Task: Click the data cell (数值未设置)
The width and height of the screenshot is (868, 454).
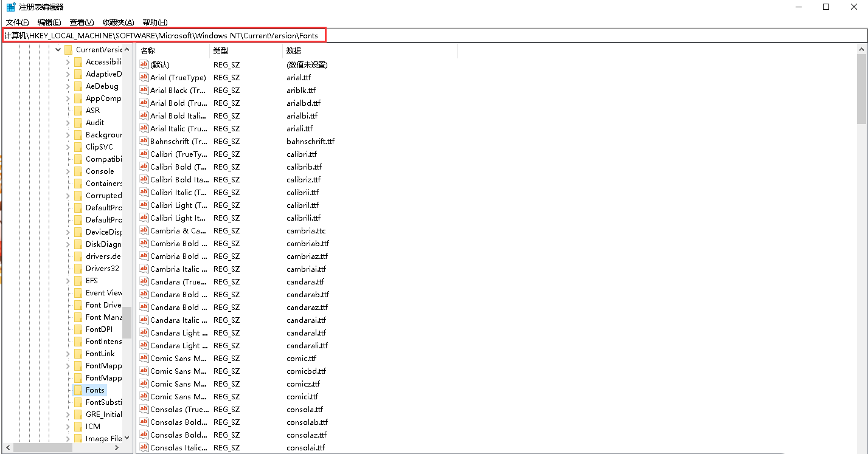Action: tap(307, 64)
